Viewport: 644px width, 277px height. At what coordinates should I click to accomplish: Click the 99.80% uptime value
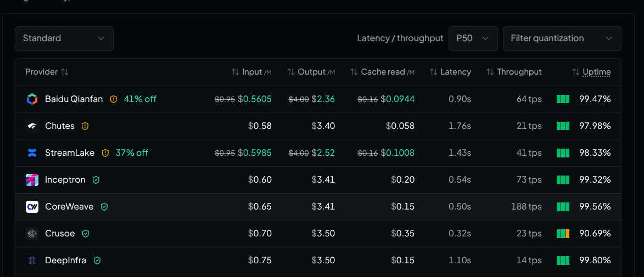point(595,260)
